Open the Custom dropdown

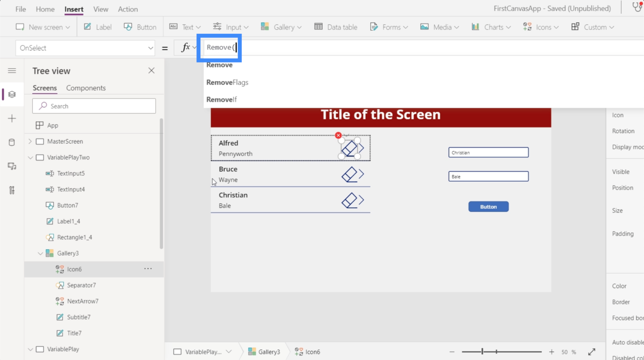[593, 27]
